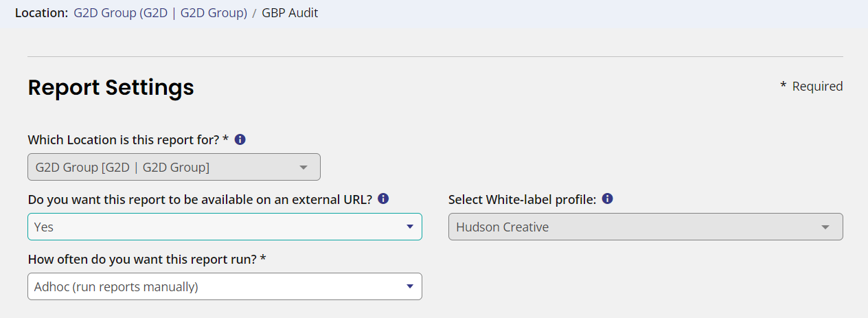Image resolution: width=868 pixels, height=318 pixels.
Task: Click the GBP Audit breadcrumb item
Action: tap(290, 13)
